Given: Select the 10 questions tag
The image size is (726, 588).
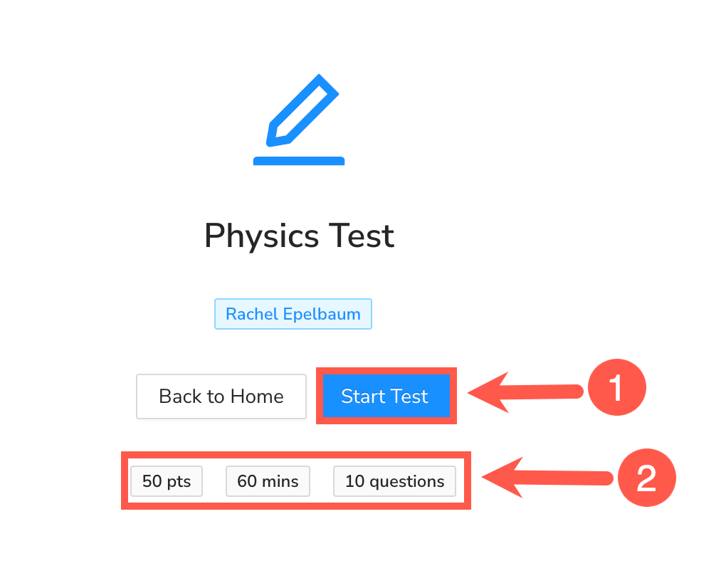Looking at the screenshot, I should [394, 481].
